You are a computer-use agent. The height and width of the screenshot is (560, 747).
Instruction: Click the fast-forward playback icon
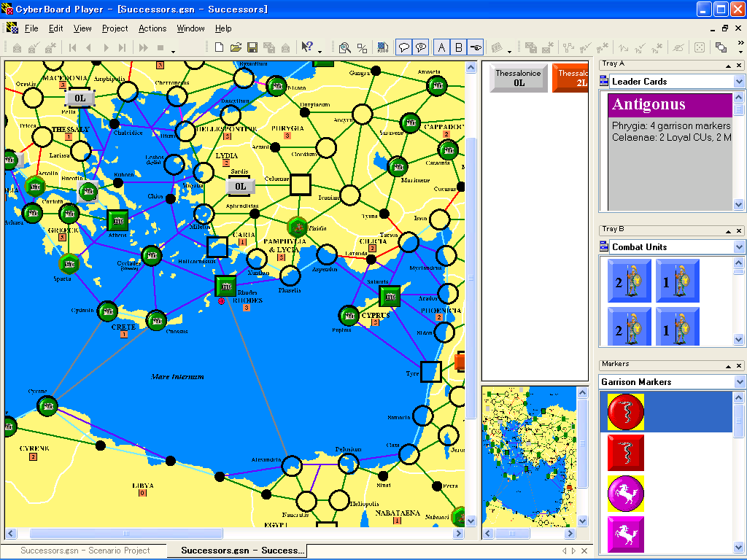click(143, 47)
